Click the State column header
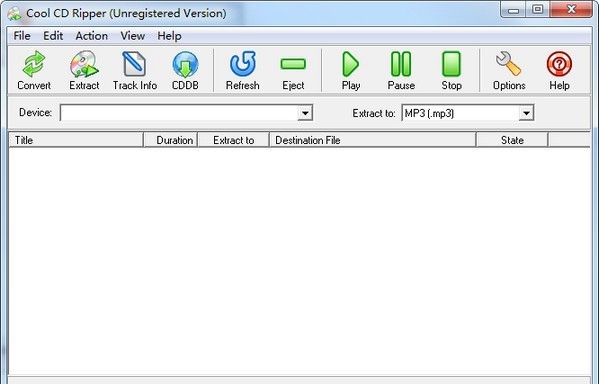This screenshot has height=384, width=599. 512,140
